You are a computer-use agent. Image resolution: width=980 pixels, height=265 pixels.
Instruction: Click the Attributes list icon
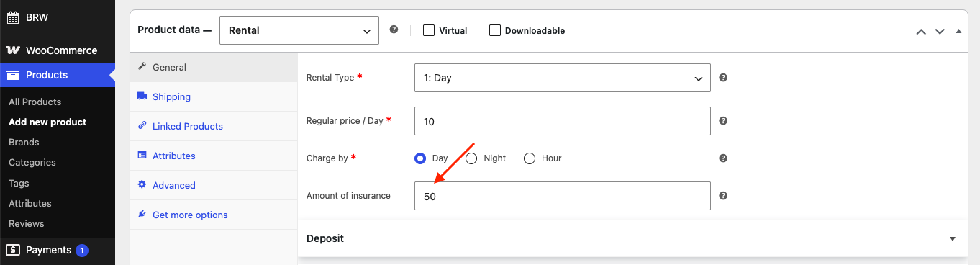pyautogui.click(x=142, y=156)
